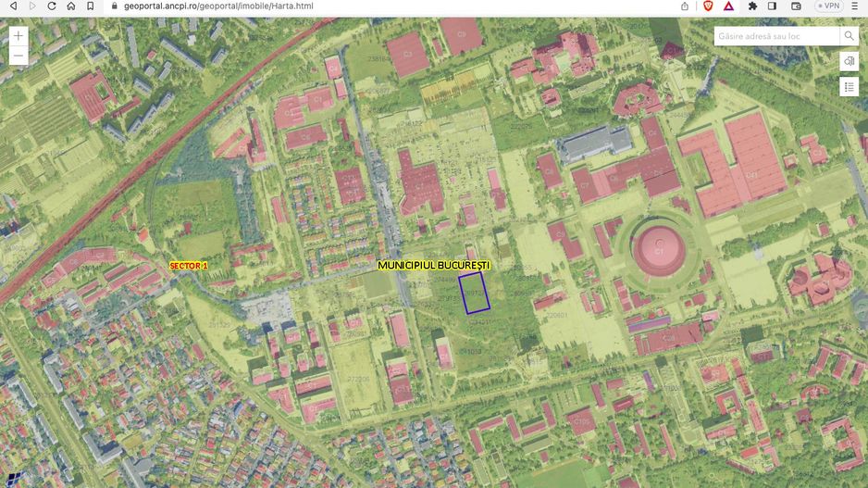Click the 'Găsire adresă sau loc' field
Viewport: 868px width, 488px height.
775,36
